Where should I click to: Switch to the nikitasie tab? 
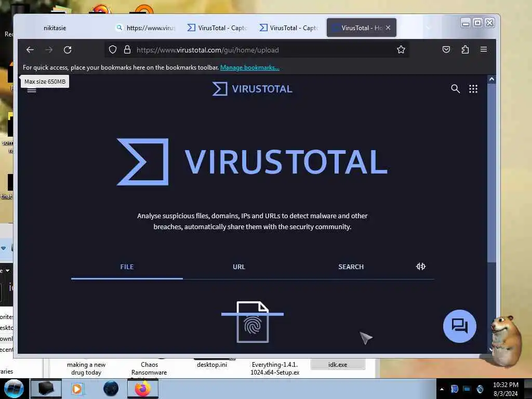[x=55, y=28]
